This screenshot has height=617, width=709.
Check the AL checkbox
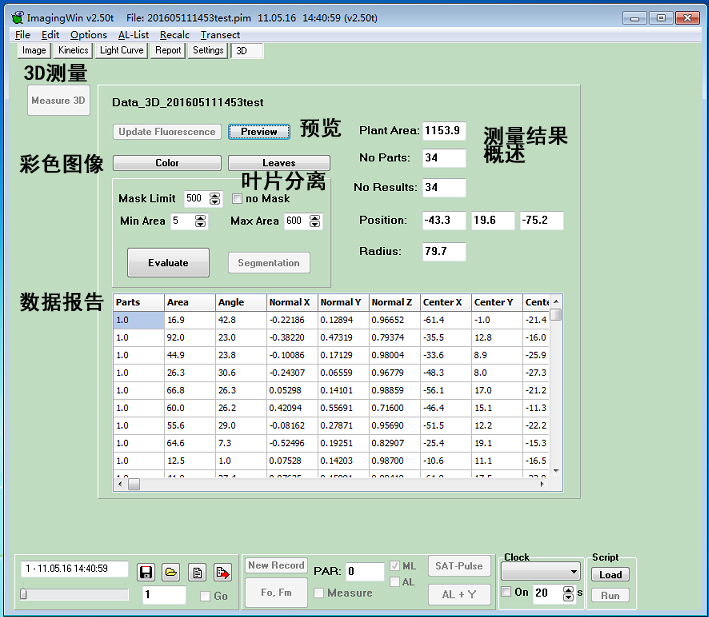click(395, 582)
